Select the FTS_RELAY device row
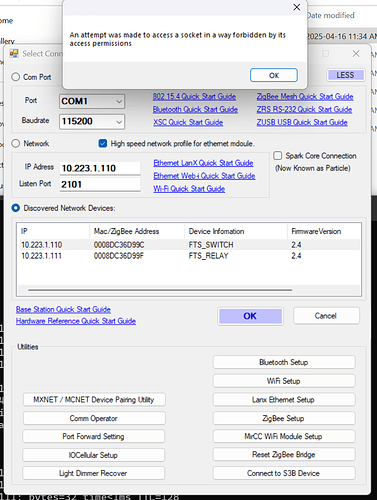 [x=189, y=256]
